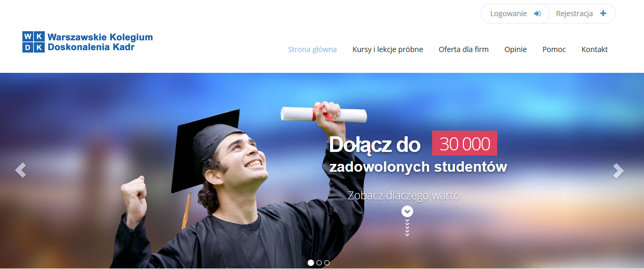Click the round down-chevron icon under Zobacz dlaczego warto
The image size is (644, 269).
(x=407, y=211)
